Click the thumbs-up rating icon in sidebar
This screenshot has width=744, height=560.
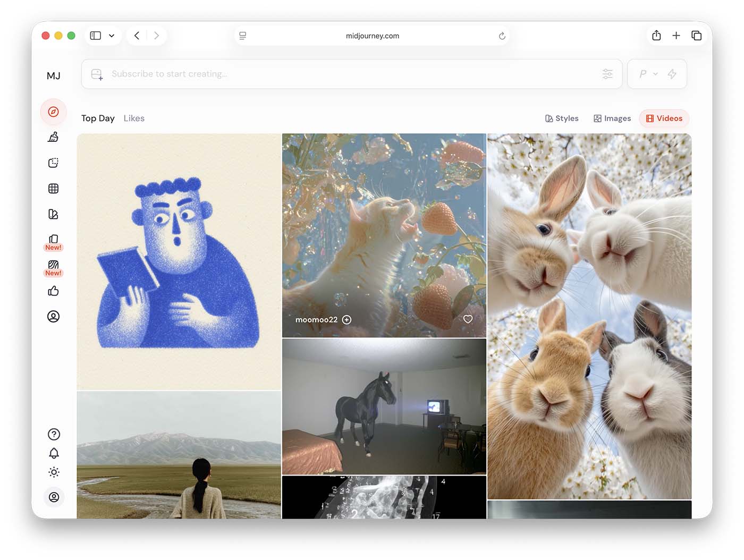53,291
